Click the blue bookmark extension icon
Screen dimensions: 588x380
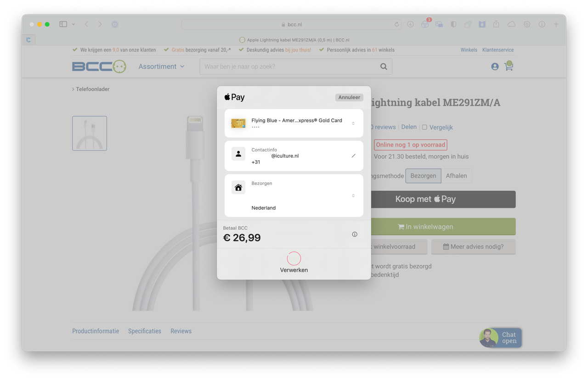pyautogui.click(x=482, y=24)
